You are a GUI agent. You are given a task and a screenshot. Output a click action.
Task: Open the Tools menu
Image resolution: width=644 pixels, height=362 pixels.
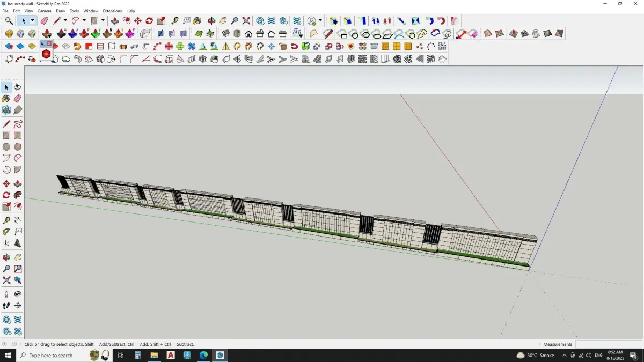(74, 11)
